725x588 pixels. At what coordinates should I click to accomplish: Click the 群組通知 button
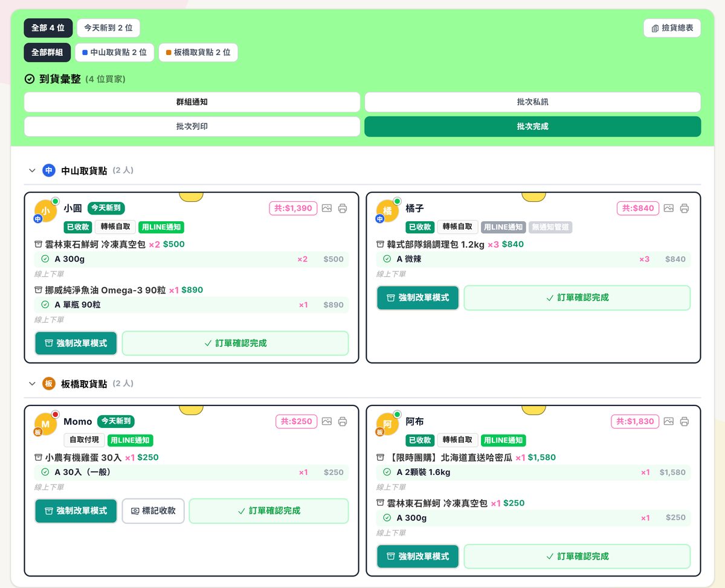(x=192, y=102)
